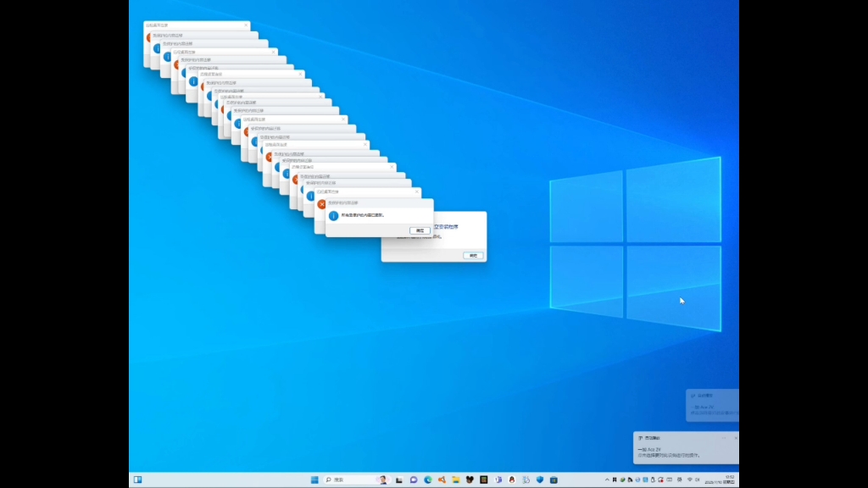This screenshot has width=868, height=488.
Task: Open the Store-style icon last on the taskbar
Action: click(554, 480)
